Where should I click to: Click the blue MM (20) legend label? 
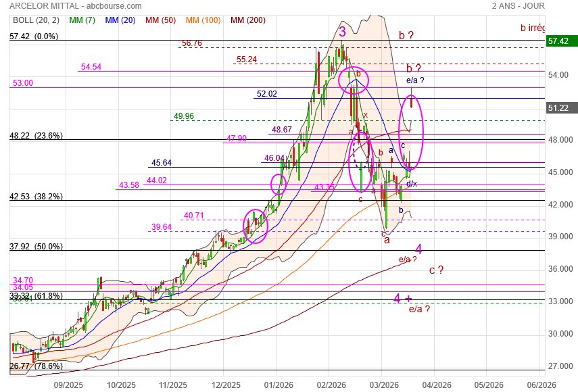[x=120, y=20]
